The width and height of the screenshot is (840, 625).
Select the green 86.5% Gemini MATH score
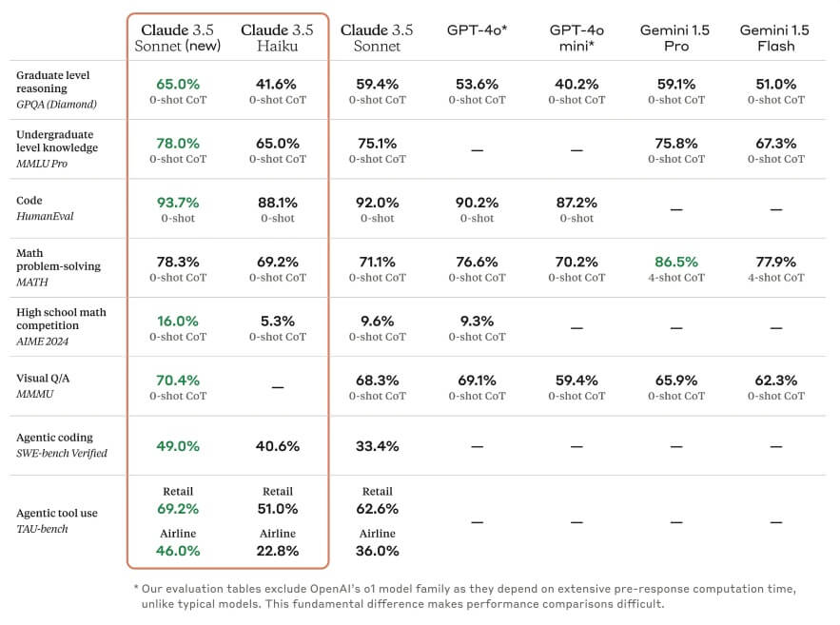[x=676, y=262]
